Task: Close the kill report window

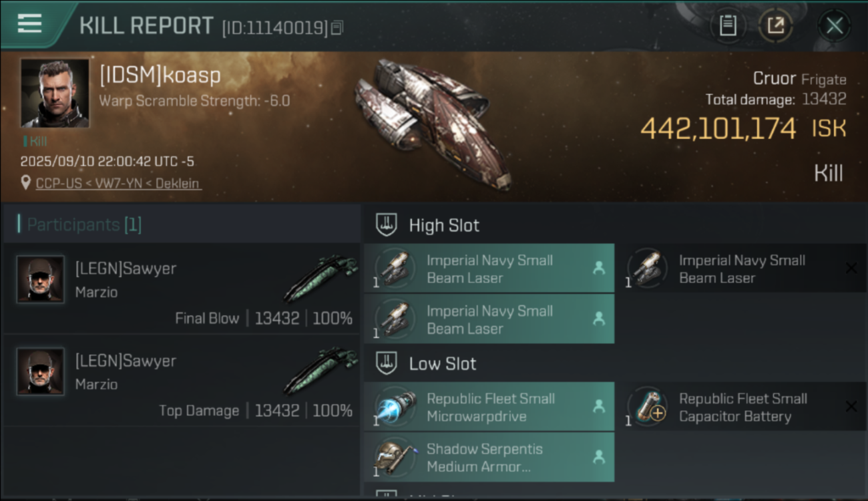Action: tap(834, 26)
